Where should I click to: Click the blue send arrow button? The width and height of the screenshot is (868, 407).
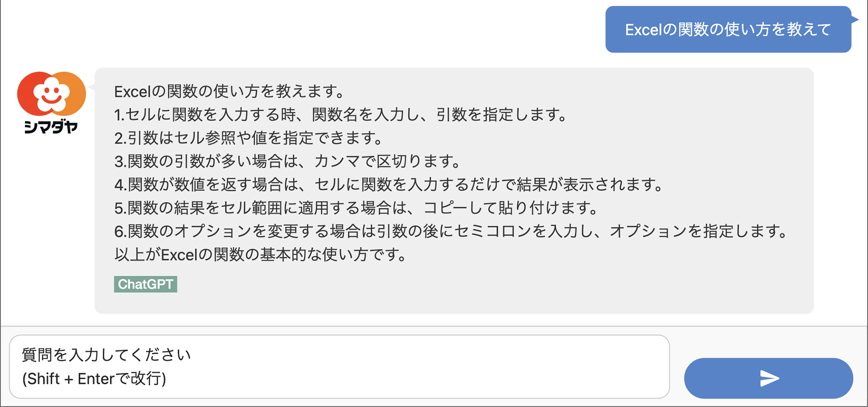(768, 378)
